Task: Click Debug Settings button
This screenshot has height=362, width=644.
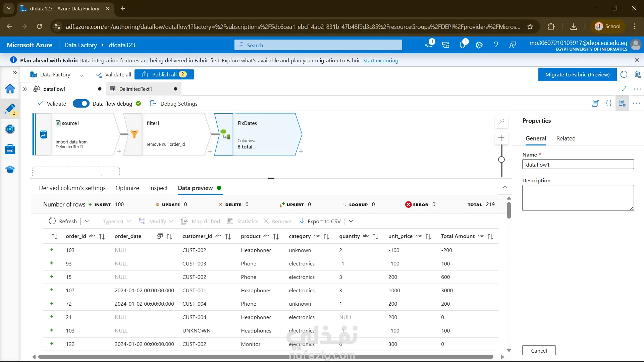Action: tap(174, 104)
